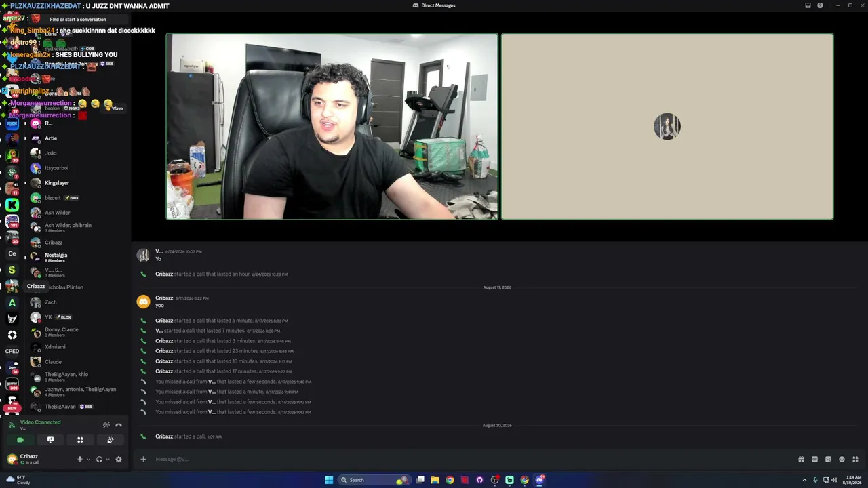
Task: Open weather widget showing Cloudy
Action: tap(18, 480)
